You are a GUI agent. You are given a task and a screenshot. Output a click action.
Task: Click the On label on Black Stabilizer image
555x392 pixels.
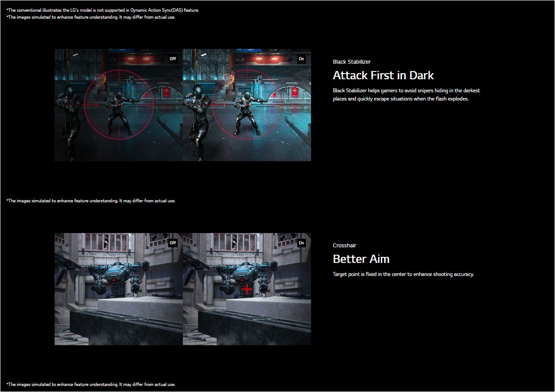point(302,59)
